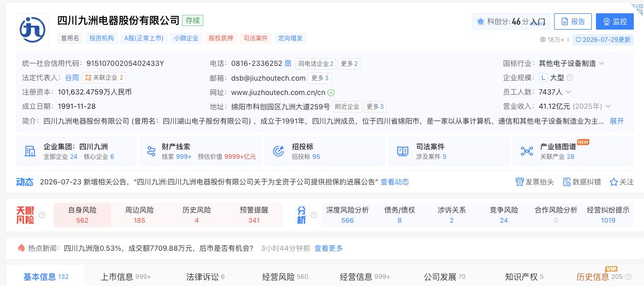Click the phone number copy icon

pyautogui.click(x=288, y=63)
